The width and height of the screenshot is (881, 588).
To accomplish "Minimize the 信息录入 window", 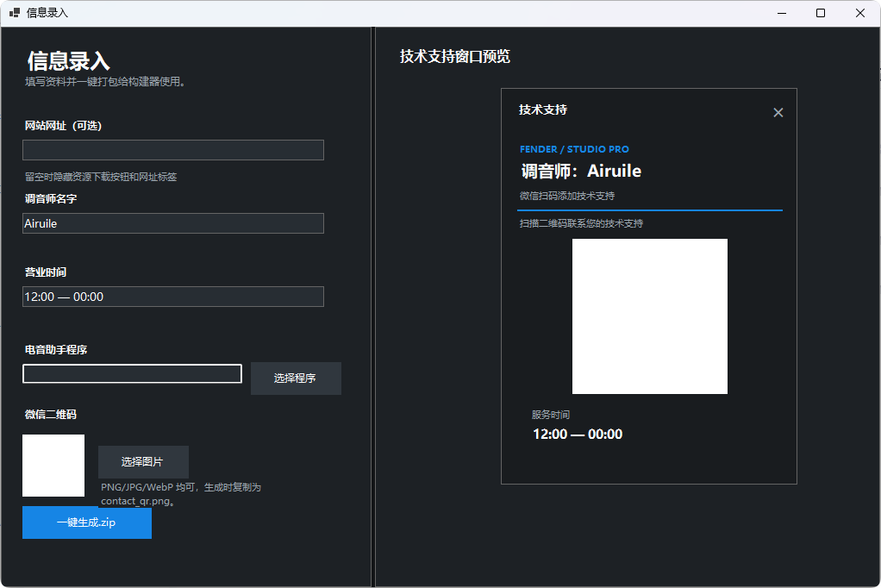I will click(x=782, y=13).
